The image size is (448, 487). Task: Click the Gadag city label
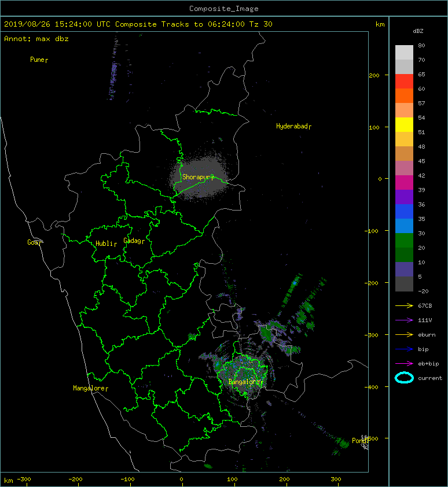pyautogui.click(x=133, y=241)
